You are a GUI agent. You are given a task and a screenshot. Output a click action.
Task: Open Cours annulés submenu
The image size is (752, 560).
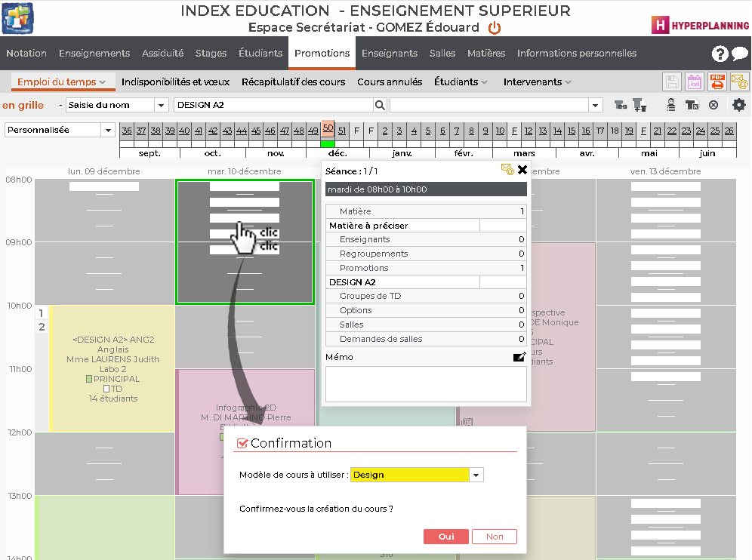tap(390, 82)
